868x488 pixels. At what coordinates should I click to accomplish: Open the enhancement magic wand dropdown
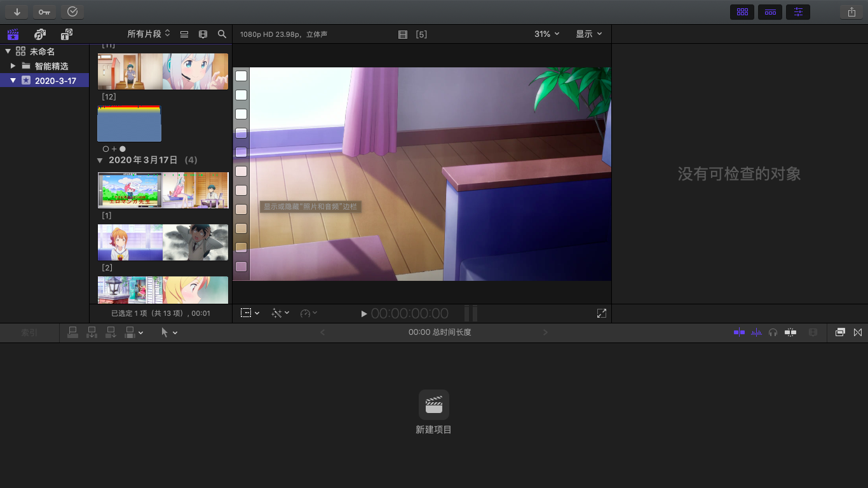[x=280, y=313]
